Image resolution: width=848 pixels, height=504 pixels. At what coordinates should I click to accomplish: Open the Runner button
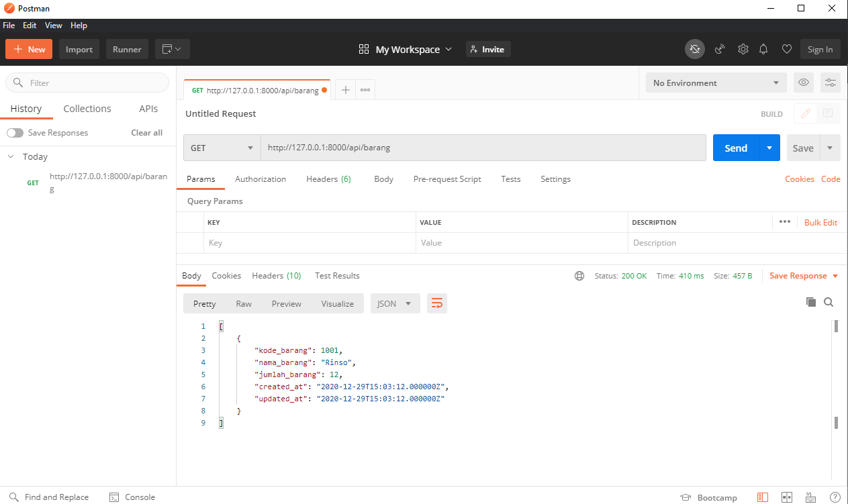point(127,49)
